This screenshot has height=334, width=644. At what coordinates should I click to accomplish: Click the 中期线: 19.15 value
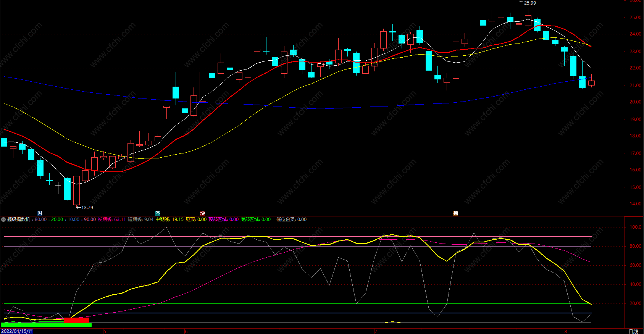coord(169,219)
